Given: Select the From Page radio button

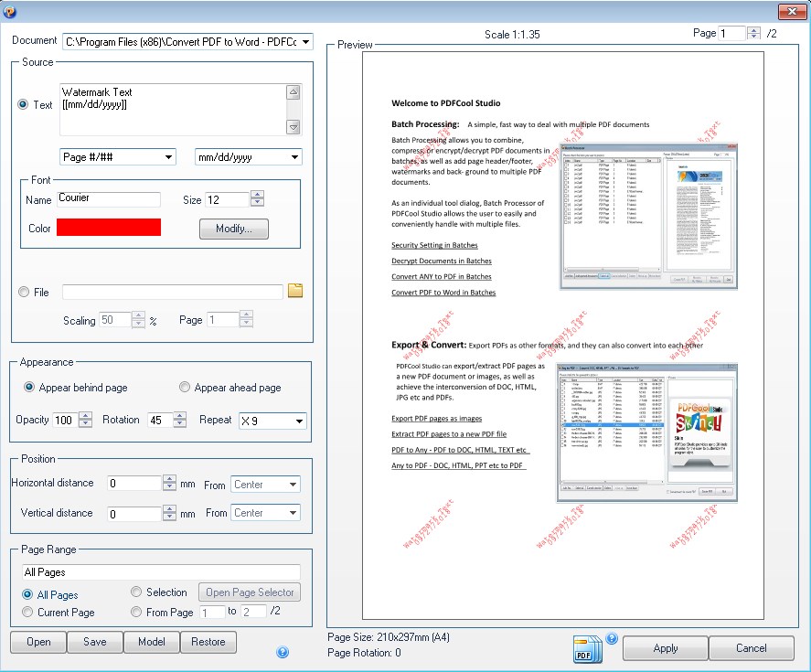Looking at the screenshot, I should coord(136,612).
